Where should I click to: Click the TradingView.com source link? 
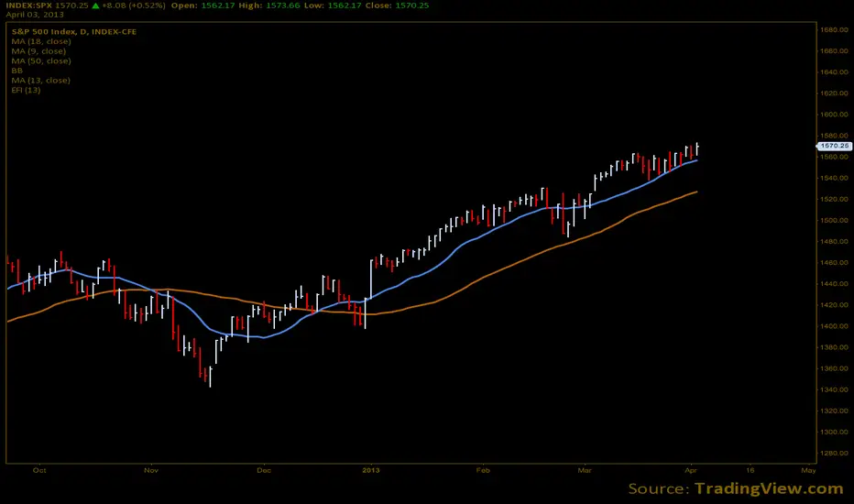point(769,488)
